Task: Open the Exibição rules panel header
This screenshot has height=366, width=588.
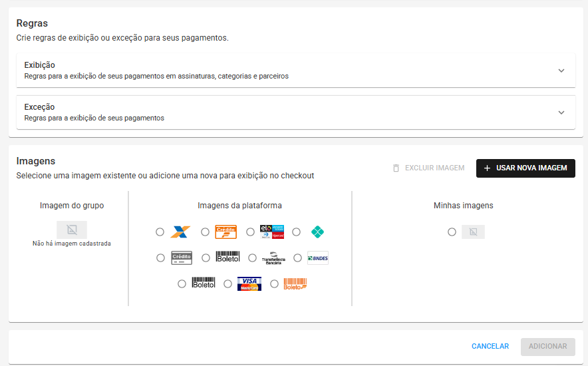Action: (296, 71)
